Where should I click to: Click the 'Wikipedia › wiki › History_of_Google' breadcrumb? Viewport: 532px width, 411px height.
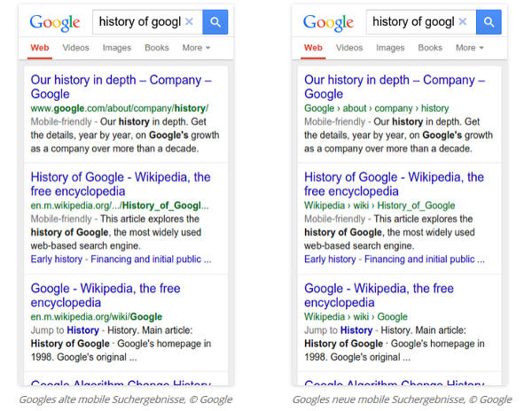coord(379,205)
